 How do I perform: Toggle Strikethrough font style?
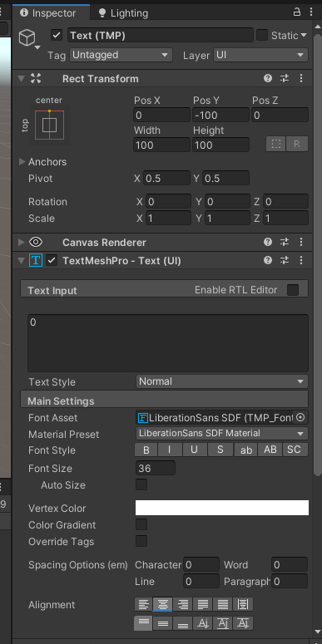click(x=220, y=450)
